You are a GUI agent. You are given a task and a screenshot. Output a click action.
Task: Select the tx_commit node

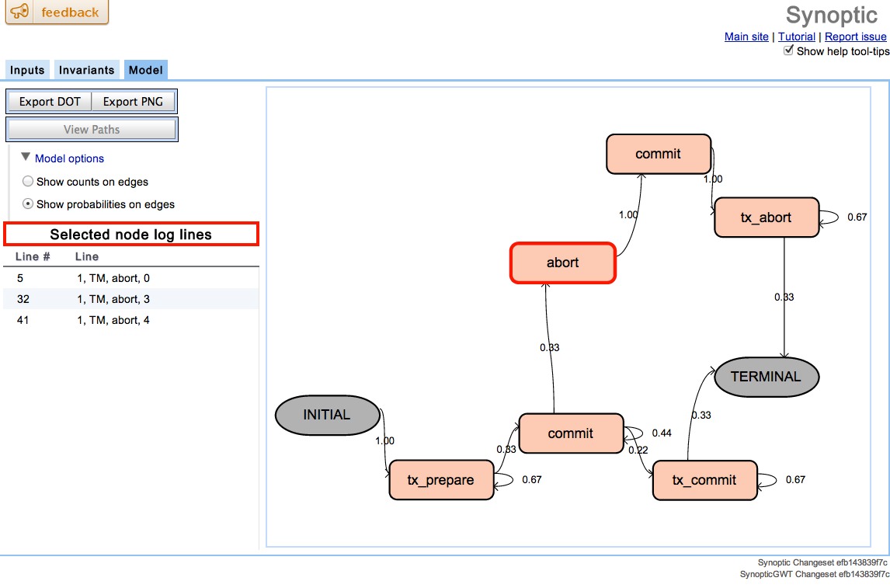coord(705,481)
